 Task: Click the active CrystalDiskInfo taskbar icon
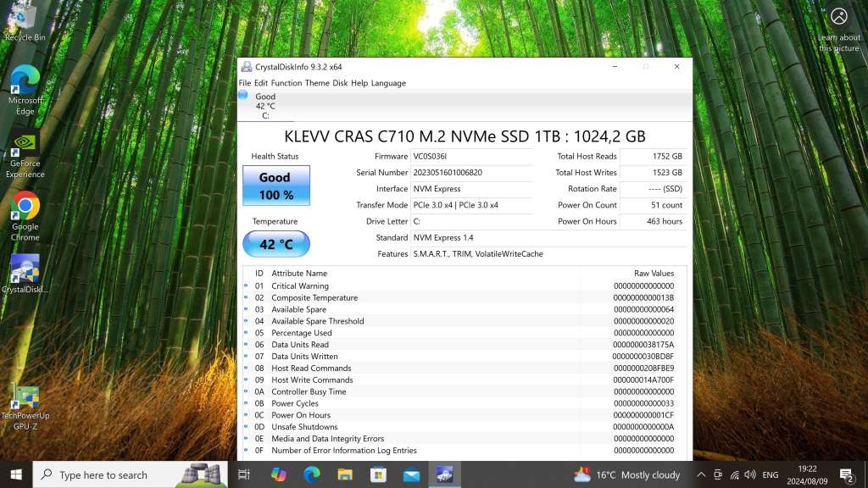tap(446, 474)
